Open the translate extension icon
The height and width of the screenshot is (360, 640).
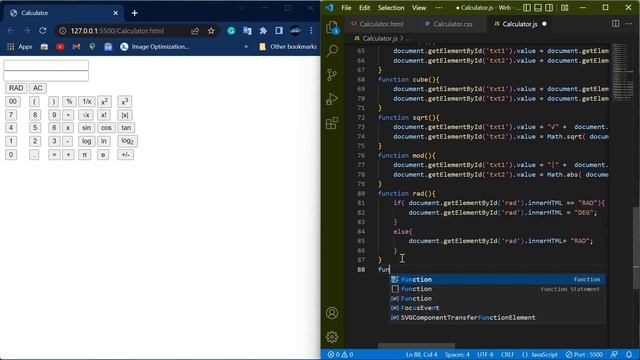(247, 31)
